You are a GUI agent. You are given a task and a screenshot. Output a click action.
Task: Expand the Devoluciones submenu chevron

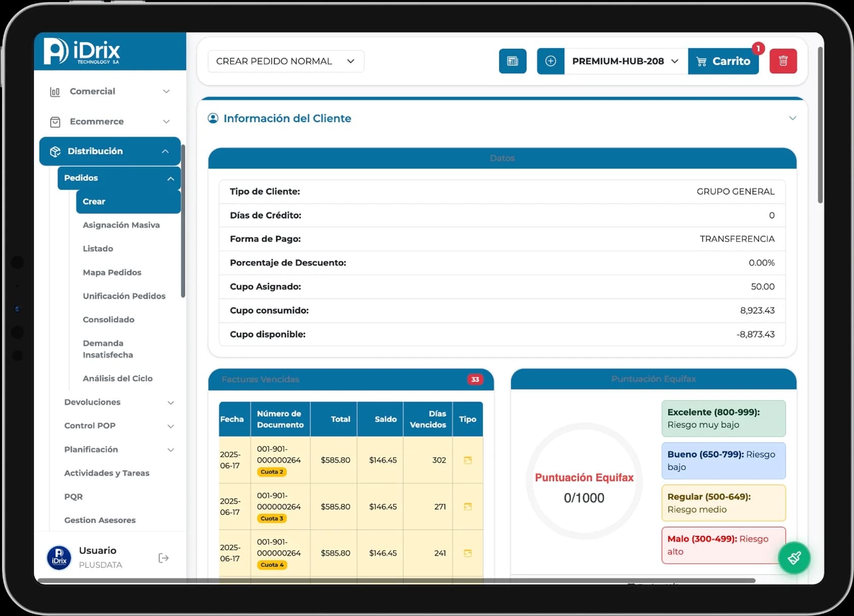tap(171, 403)
